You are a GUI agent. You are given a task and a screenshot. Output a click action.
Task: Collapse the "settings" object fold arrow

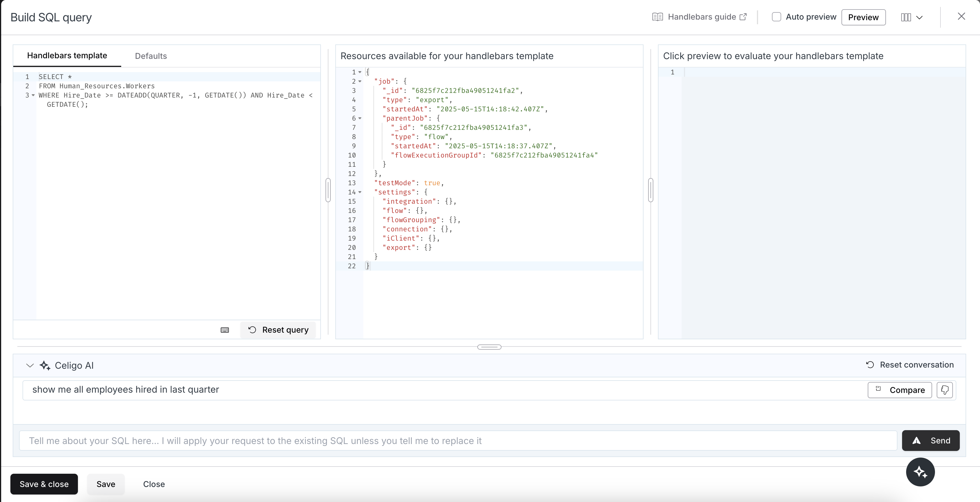360,192
